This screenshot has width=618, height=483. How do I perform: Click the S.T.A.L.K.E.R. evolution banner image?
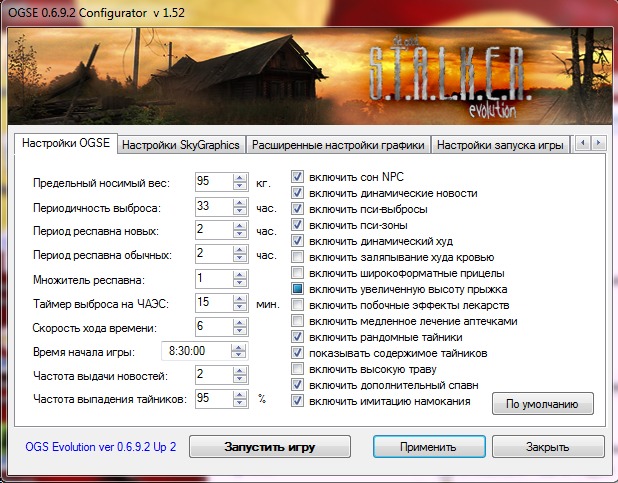pos(310,76)
